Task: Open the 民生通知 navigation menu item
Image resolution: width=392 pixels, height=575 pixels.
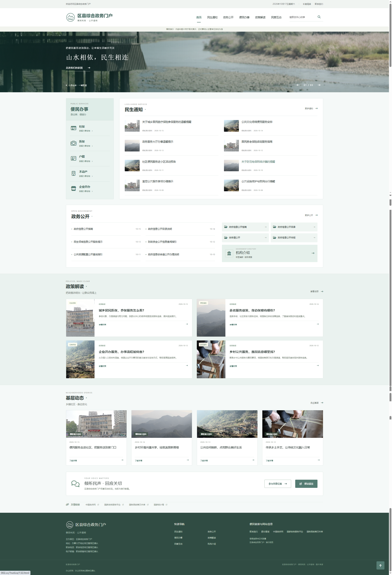Action: 212,17
